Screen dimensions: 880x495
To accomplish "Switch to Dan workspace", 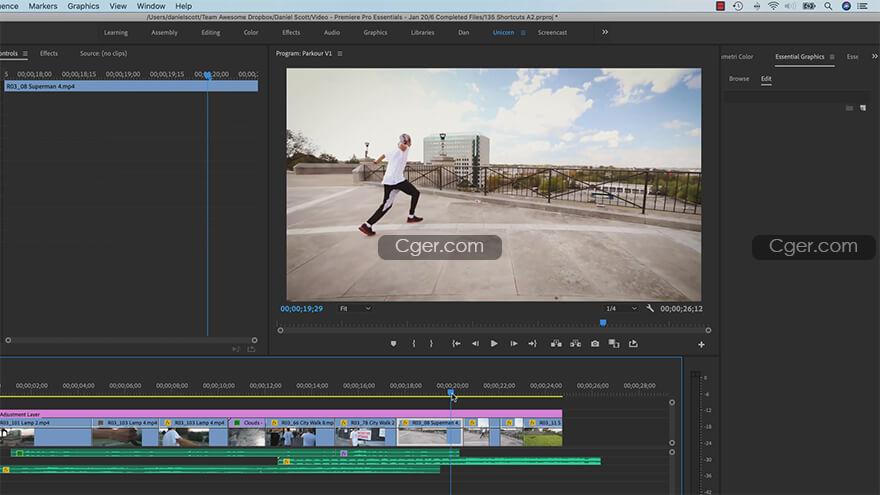I will [x=464, y=33].
